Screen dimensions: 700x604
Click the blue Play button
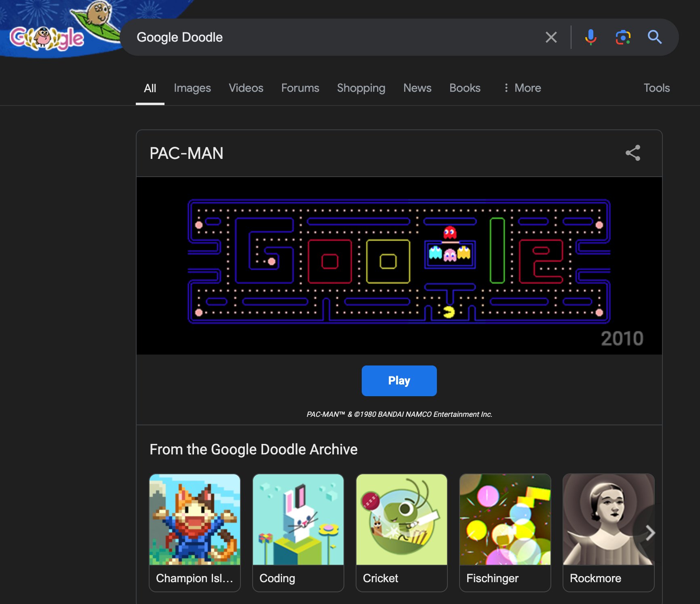[399, 381]
